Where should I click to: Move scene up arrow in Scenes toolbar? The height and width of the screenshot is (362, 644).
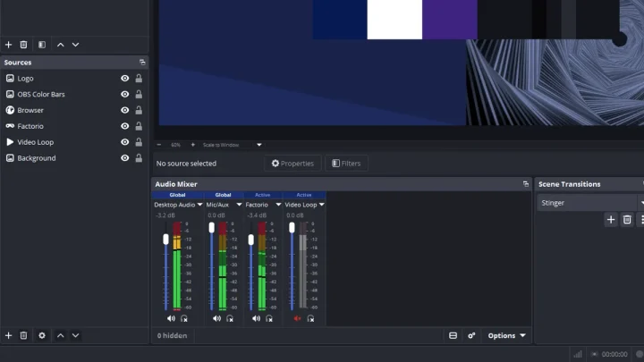[x=61, y=45]
